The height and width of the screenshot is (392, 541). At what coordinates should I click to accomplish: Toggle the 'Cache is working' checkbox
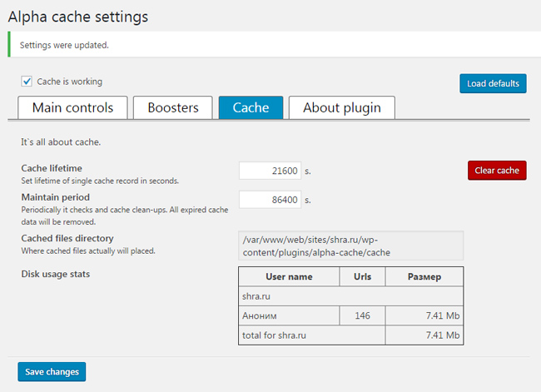27,82
